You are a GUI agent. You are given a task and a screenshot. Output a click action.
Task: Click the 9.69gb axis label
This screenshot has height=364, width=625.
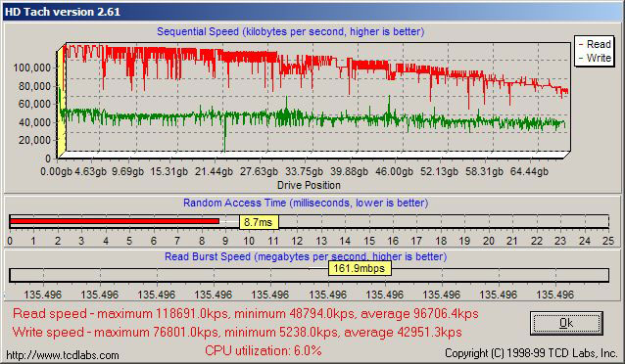pyautogui.click(x=127, y=171)
